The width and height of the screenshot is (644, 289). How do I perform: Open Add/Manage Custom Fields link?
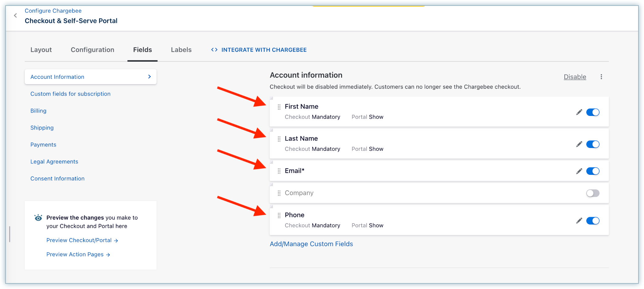tap(311, 244)
